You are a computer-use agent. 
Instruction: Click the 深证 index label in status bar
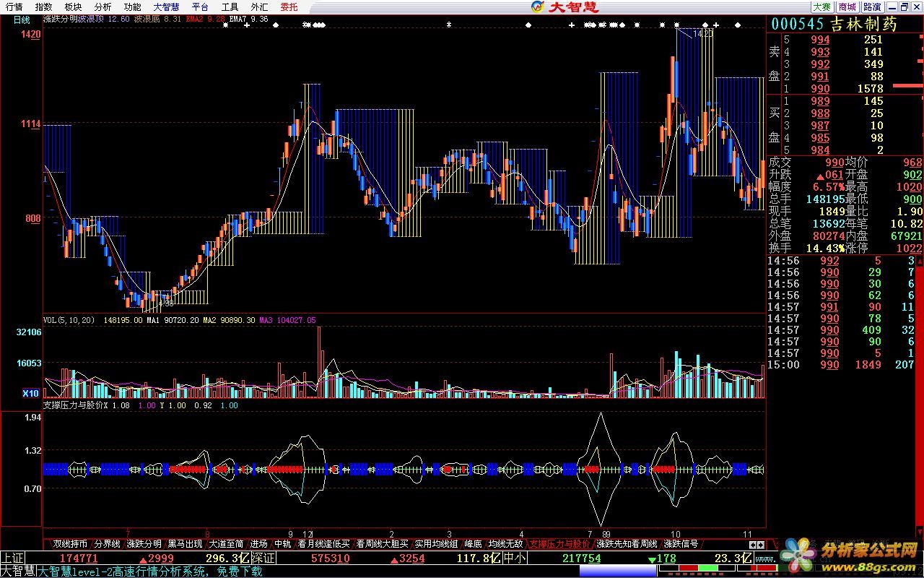coord(264,558)
